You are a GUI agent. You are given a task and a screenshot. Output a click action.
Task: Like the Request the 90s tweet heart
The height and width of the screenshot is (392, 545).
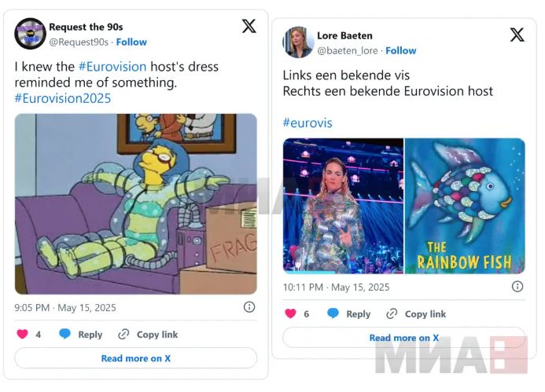coord(22,334)
